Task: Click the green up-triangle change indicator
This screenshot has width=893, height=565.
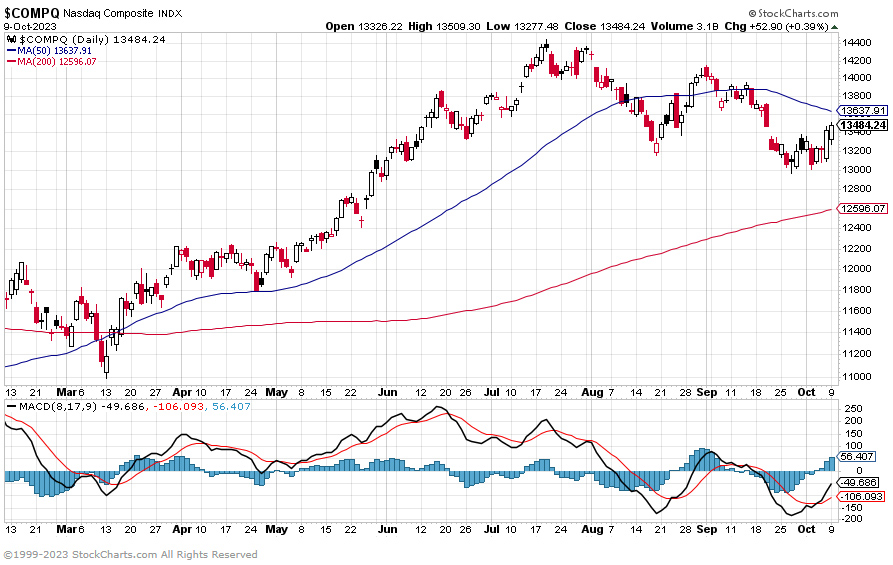Action: pyautogui.click(x=834, y=27)
